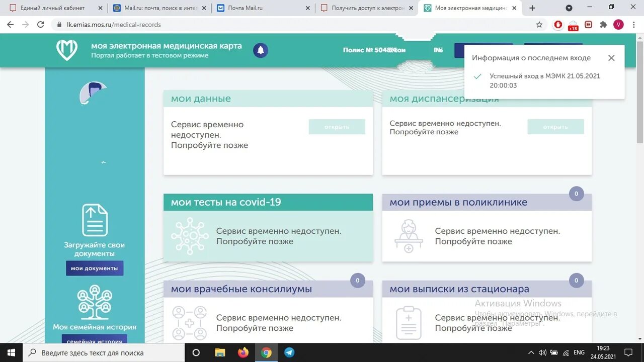644x362 pixels.
Task: Switch to Почта Mail.ru tab
Action: click(262, 8)
